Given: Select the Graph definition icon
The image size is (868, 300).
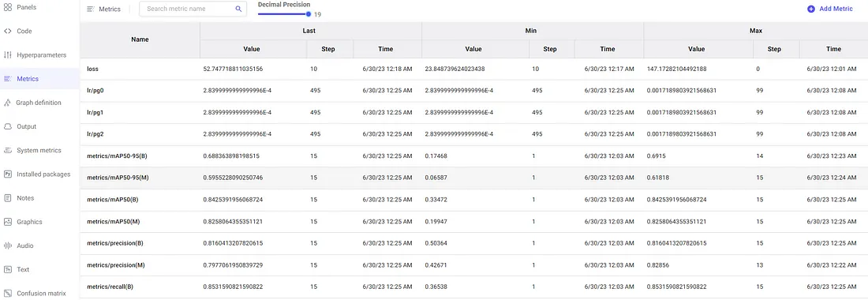Looking at the screenshot, I should [8, 103].
